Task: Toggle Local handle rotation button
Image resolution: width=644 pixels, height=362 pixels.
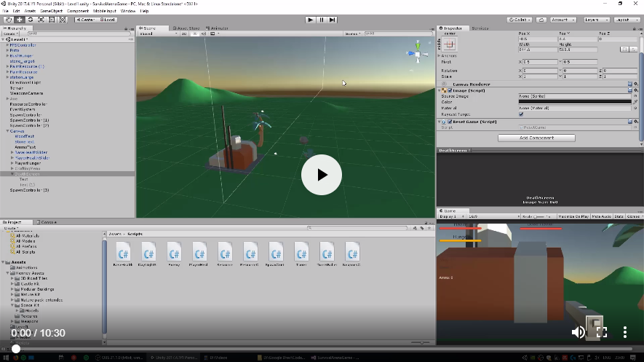Action: pyautogui.click(x=108, y=20)
